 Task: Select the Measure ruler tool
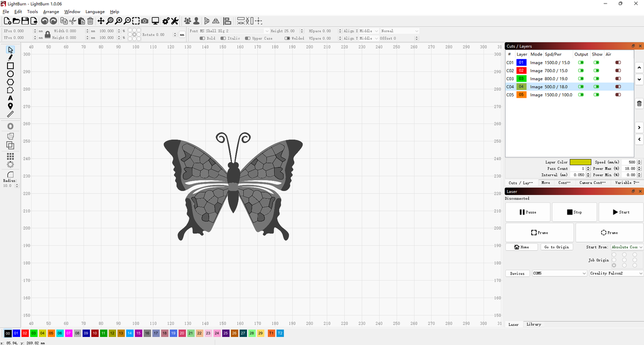(x=11, y=114)
